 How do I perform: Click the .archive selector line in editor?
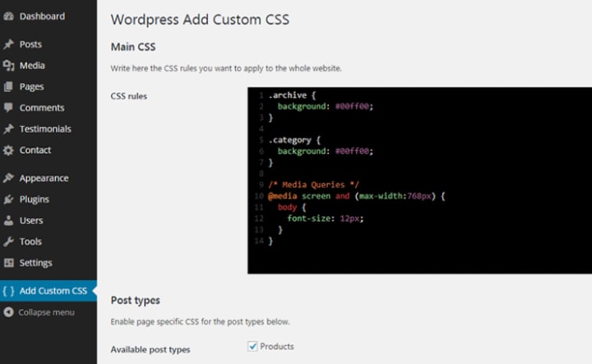pos(292,95)
